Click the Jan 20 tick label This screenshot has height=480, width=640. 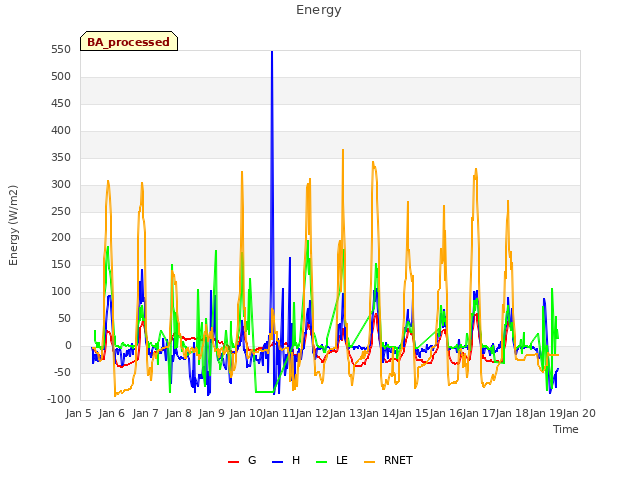point(580,413)
